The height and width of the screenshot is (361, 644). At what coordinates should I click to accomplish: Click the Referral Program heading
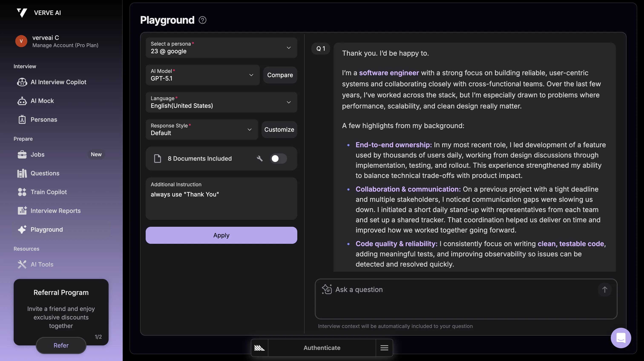click(x=61, y=292)
